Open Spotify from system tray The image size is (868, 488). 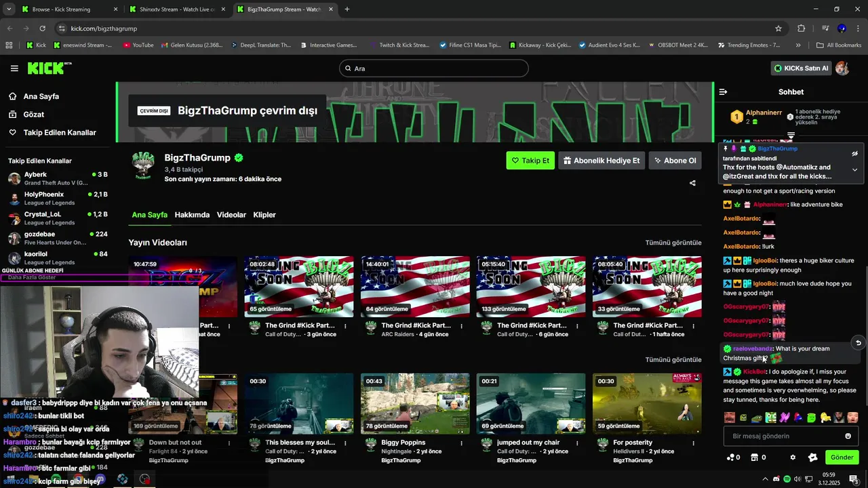(x=787, y=479)
